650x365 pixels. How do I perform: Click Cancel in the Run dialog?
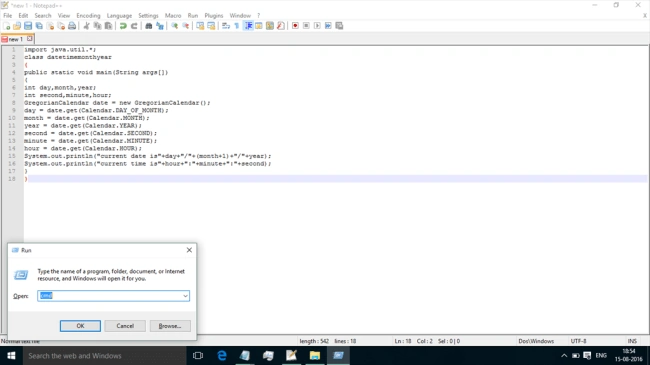click(x=125, y=326)
